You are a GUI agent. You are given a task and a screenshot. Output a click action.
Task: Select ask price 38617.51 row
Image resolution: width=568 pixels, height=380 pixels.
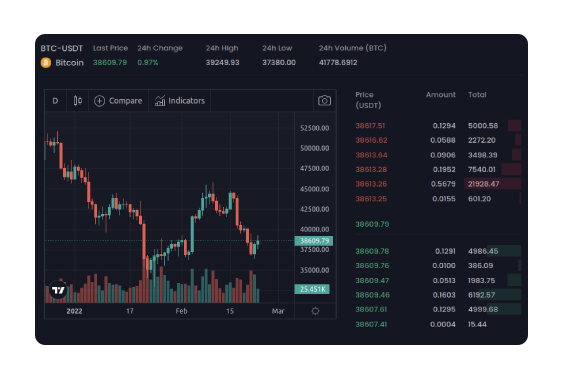tap(438, 126)
